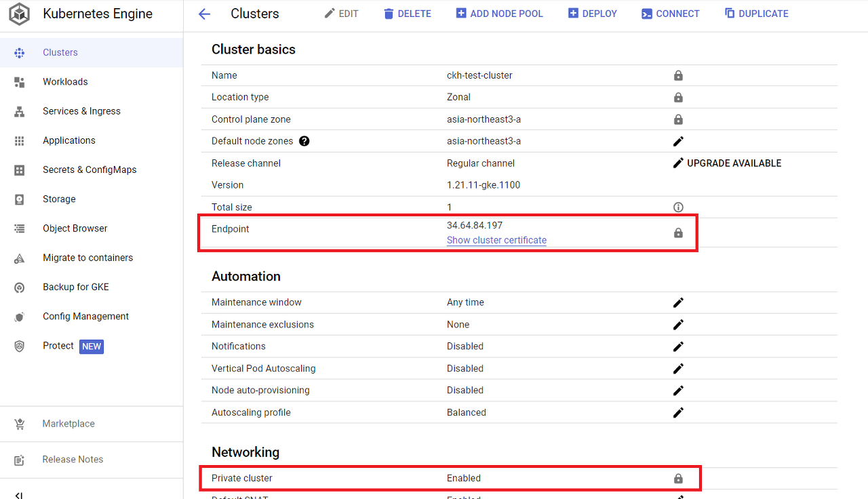This screenshot has height=499, width=868.
Task: Click the DUPLICATE button
Action: coord(756,14)
